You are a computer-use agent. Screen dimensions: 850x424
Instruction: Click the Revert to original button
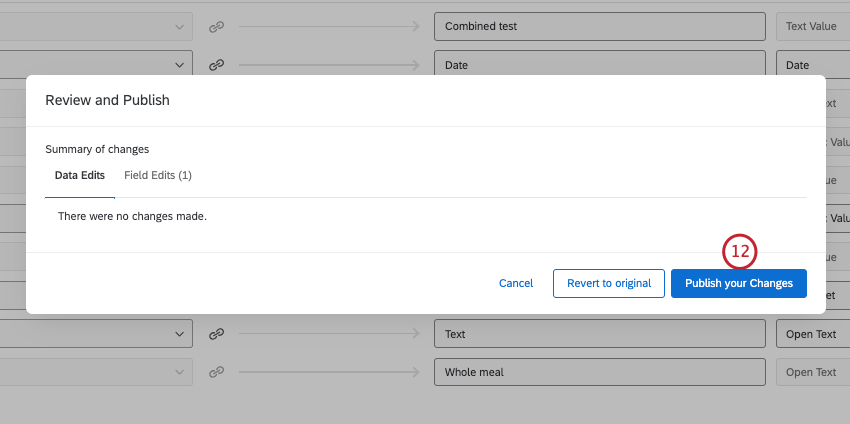coord(608,283)
